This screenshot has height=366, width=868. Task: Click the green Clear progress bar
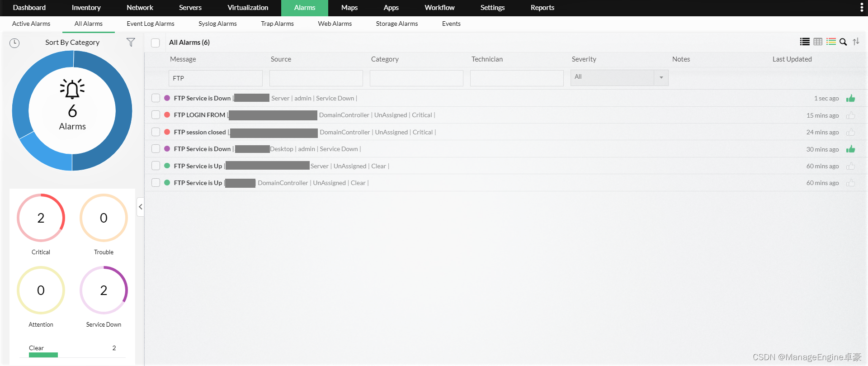43,355
